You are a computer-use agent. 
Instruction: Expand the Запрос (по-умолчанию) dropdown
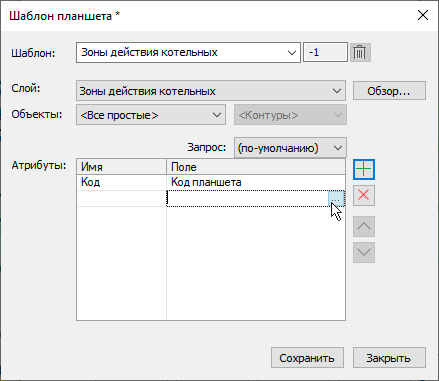pos(290,148)
